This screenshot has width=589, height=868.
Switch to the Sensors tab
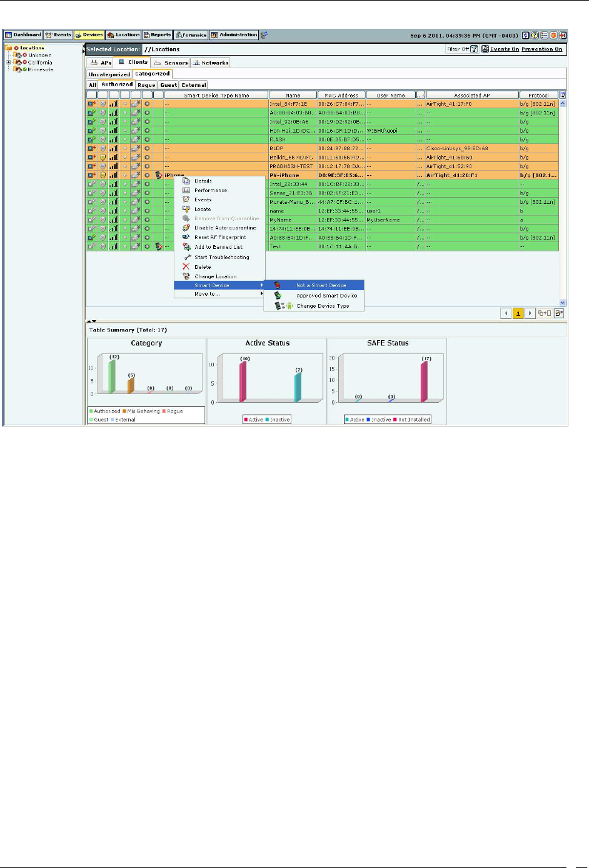(x=171, y=63)
